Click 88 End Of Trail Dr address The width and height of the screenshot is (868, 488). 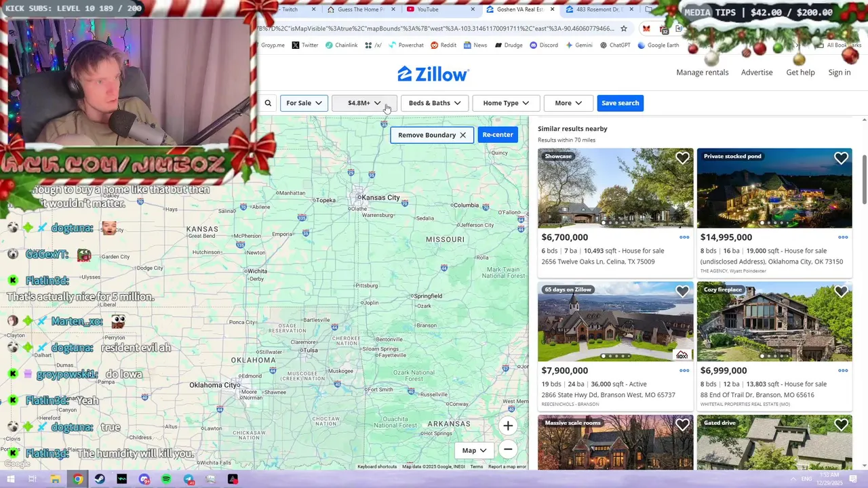(x=757, y=395)
